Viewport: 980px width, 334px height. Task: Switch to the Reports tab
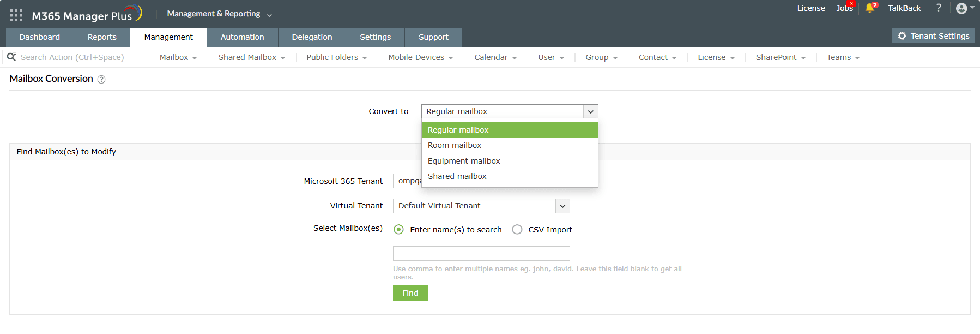pyautogui.click(x=102, y=37)
